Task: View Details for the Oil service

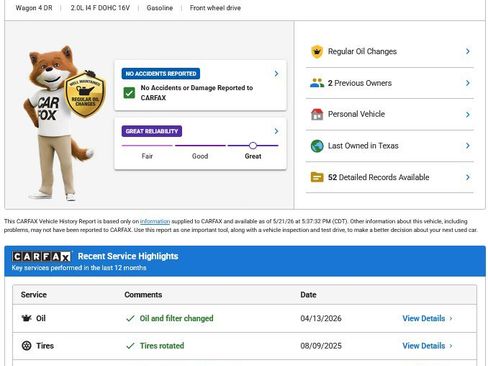Action: pyautogui.click(x=424, y=318)
